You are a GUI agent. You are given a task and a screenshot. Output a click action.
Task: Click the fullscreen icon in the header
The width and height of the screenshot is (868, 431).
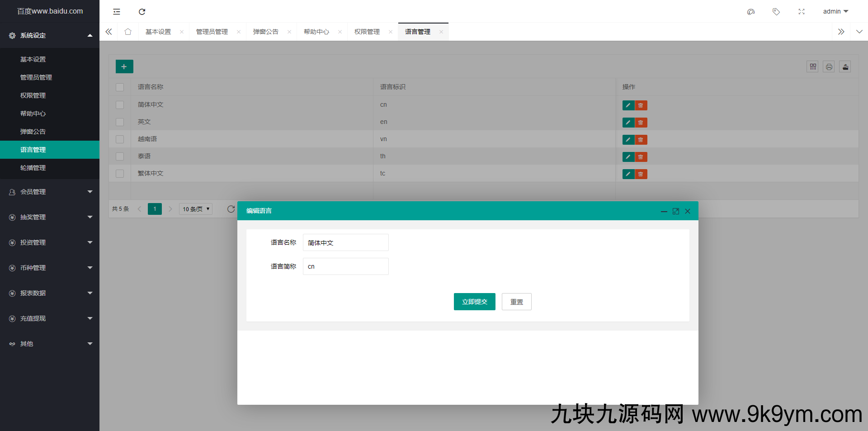(802, 12)
